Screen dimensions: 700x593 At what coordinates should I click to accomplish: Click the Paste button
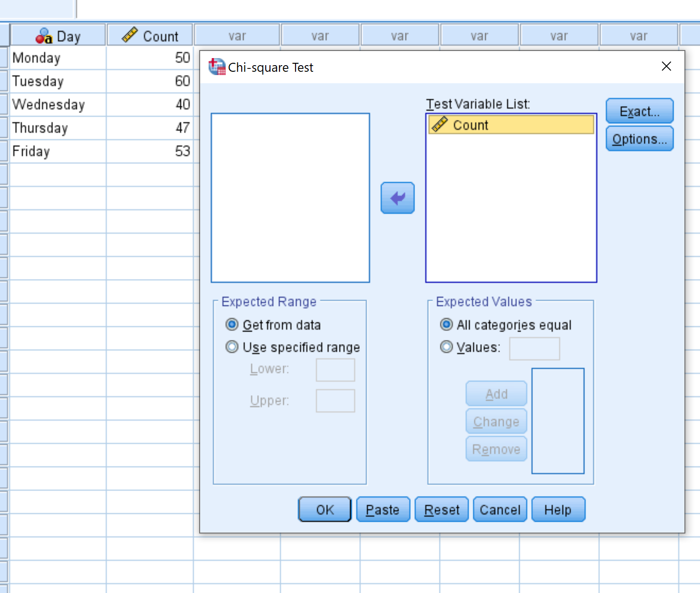coord(383,509)
